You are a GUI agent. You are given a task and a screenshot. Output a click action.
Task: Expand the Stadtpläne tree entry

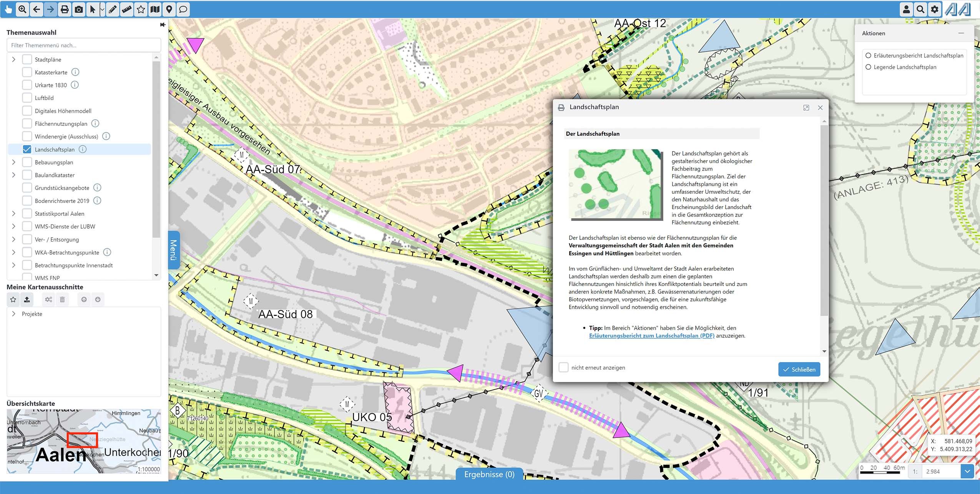click(x=13, y=59)
